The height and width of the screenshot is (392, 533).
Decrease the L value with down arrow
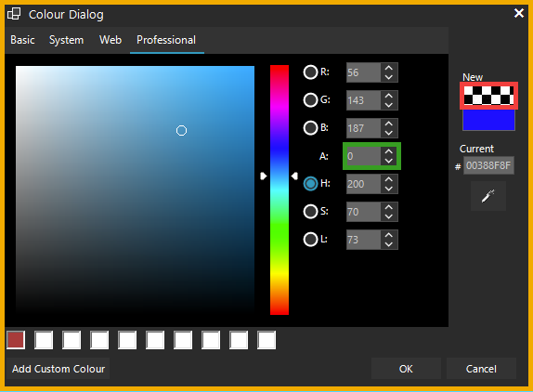pyautogui.click(x=389, y=244)
